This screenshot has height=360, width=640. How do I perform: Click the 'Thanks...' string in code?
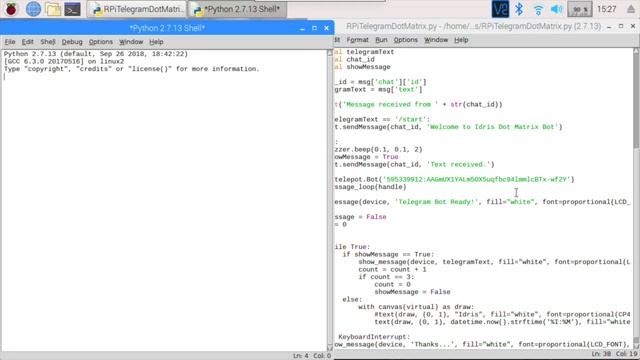pyautogui.click(x=434, y=344)
